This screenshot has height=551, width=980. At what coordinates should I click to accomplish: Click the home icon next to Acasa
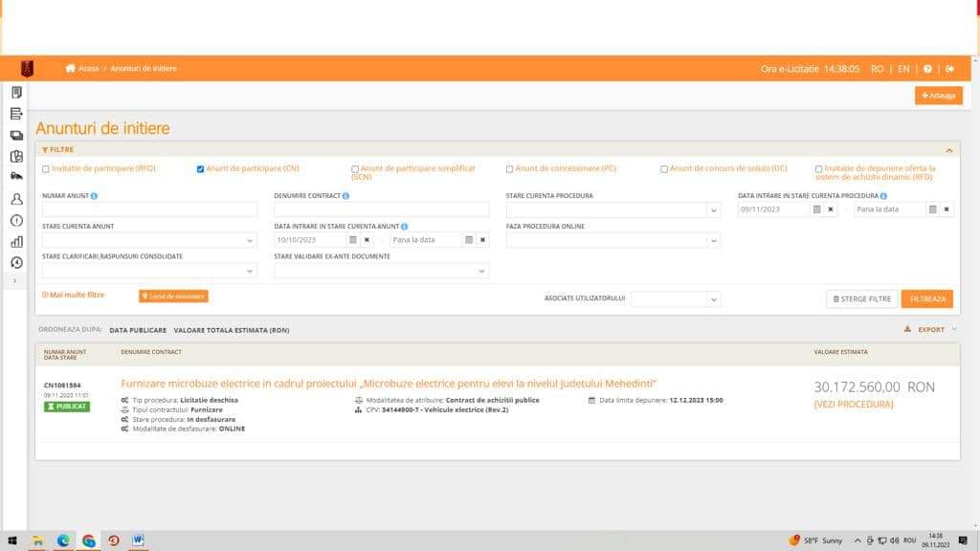click(x=70, y=68)
